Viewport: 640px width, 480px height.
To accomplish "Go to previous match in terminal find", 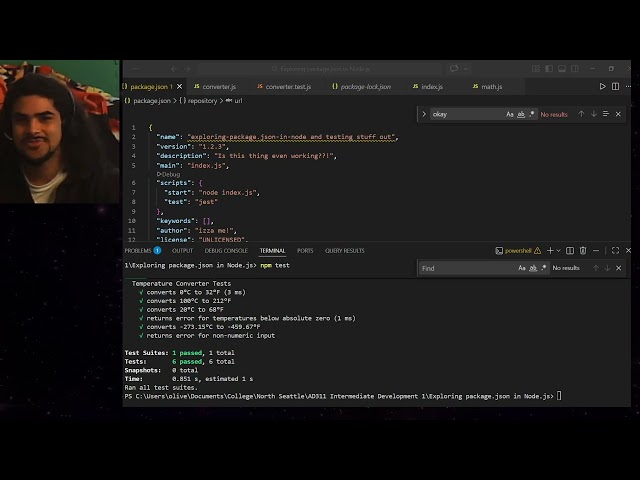I will (596, 268).
